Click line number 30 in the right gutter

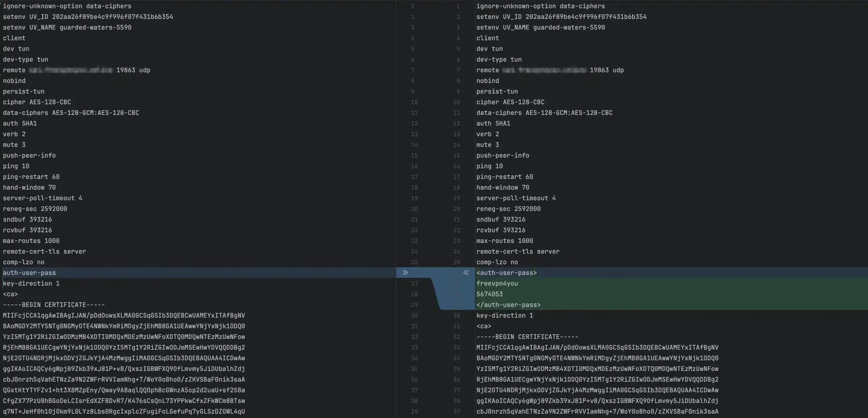456,316
